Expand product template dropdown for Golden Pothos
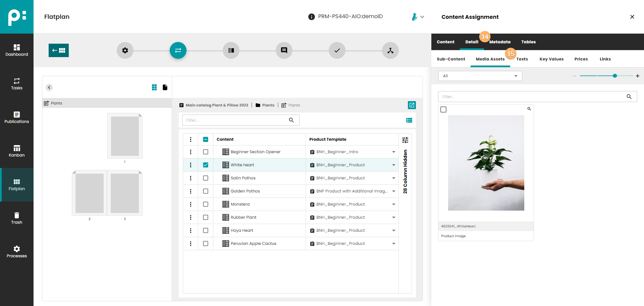 tap(393, 191)
